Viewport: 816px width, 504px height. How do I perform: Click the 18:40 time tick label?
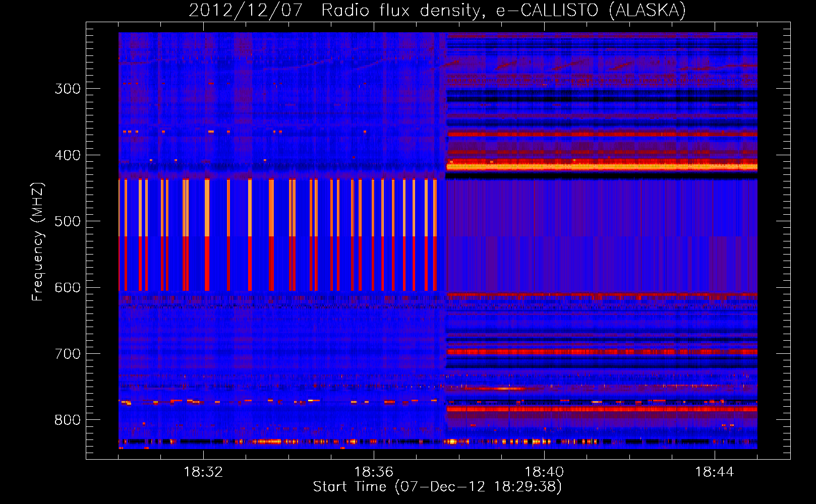[x=544, y=472]
